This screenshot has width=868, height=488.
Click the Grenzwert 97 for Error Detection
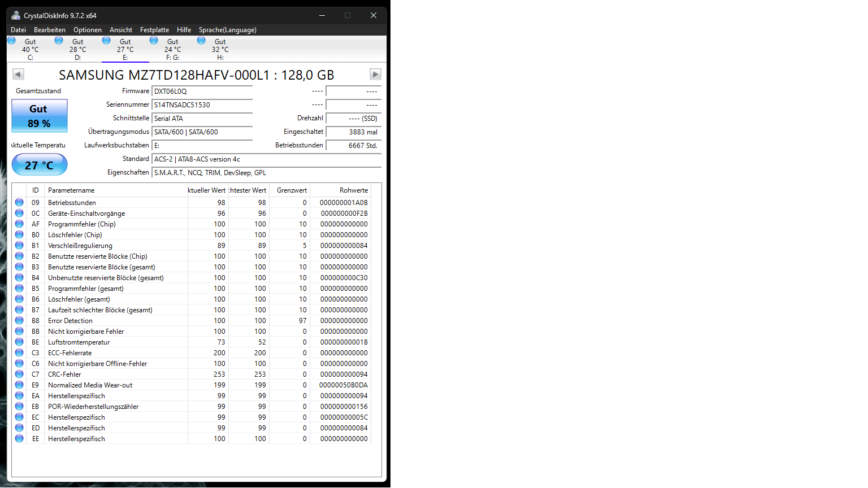point(303,321)
